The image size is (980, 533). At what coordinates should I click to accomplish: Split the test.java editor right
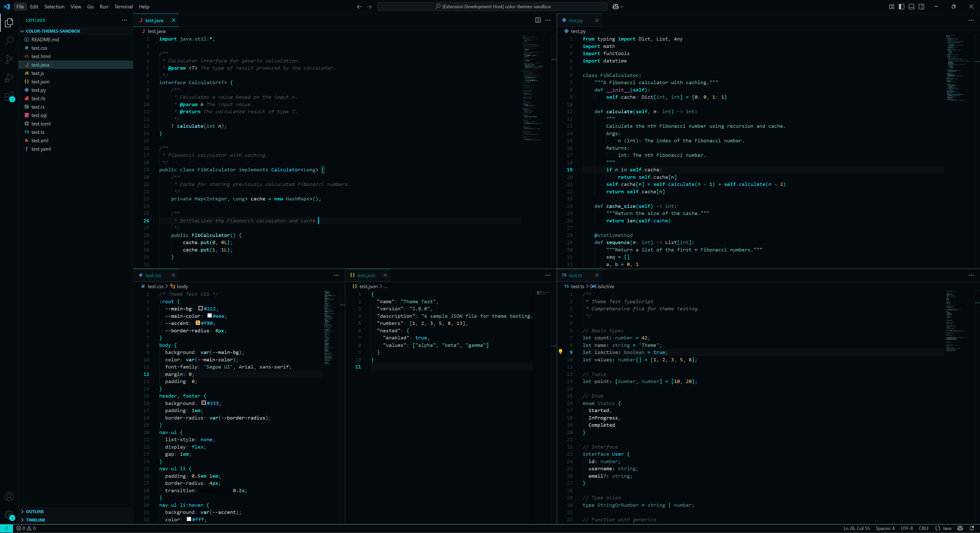click(537, 20)
